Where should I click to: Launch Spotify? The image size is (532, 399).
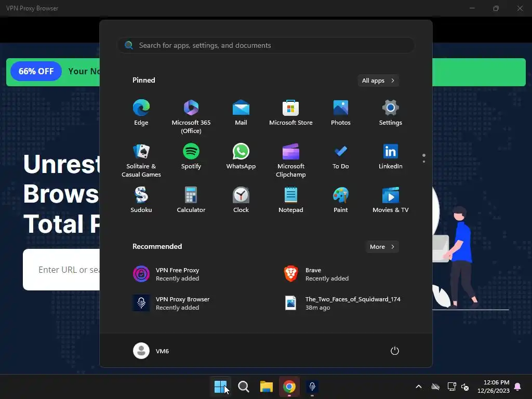[x=191, y=157]
